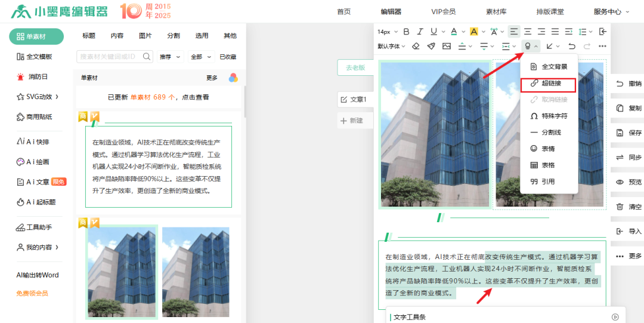Click the 导入 side button
This screenshot has height=323, width=644.
pos(628,231)
